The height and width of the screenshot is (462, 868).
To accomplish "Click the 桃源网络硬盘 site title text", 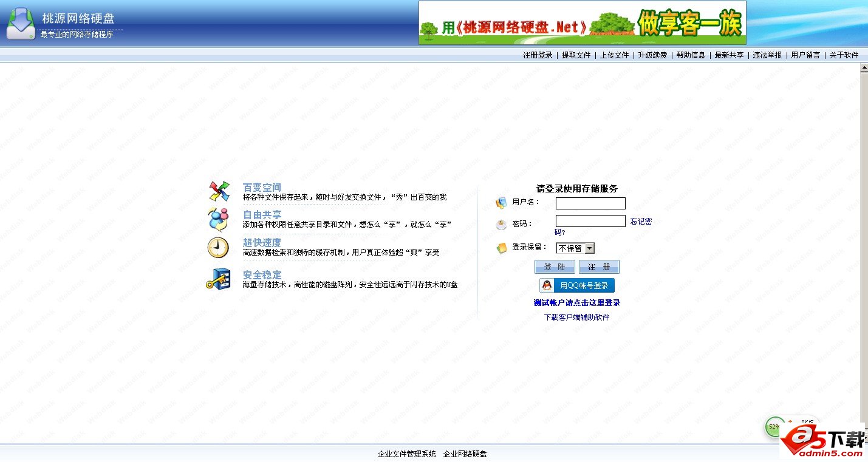I will click(x=78, y=19).
